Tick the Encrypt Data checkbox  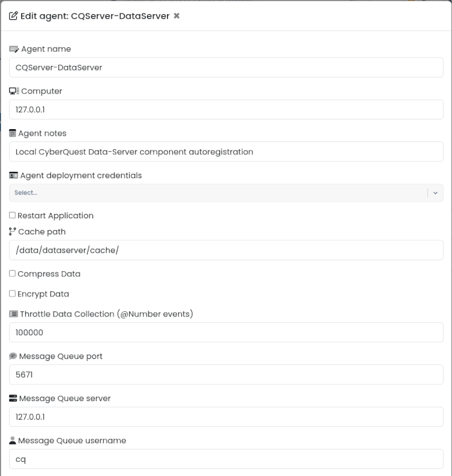point(12,294)
